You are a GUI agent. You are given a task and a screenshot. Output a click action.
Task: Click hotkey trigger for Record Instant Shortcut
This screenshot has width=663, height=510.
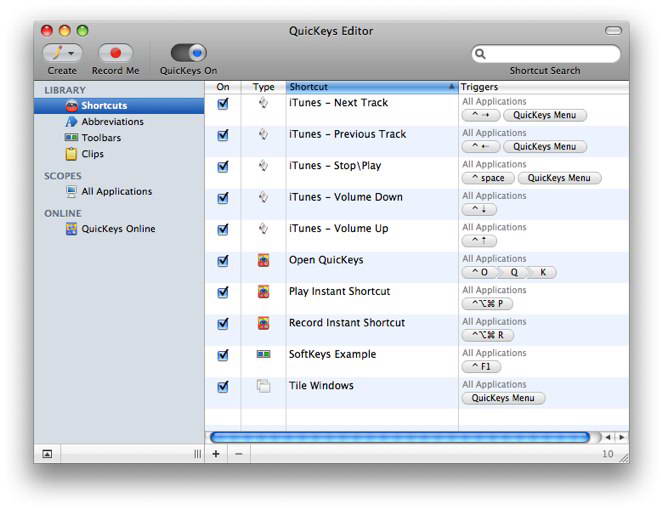(x=488, y=335)
